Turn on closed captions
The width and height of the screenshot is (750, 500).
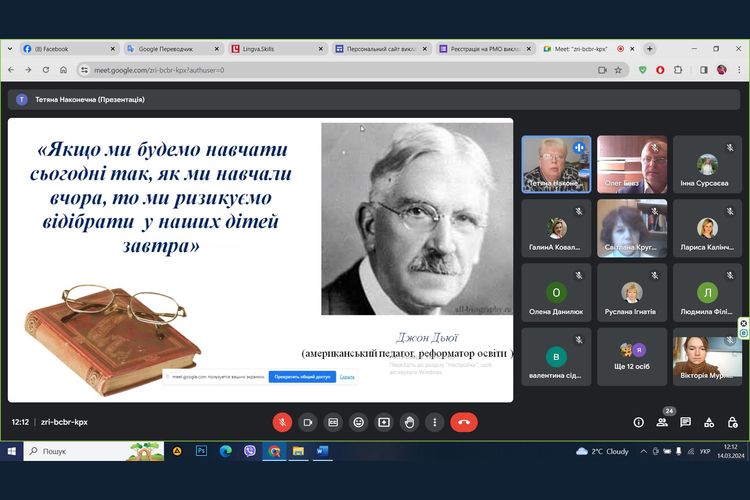[333, 422]
